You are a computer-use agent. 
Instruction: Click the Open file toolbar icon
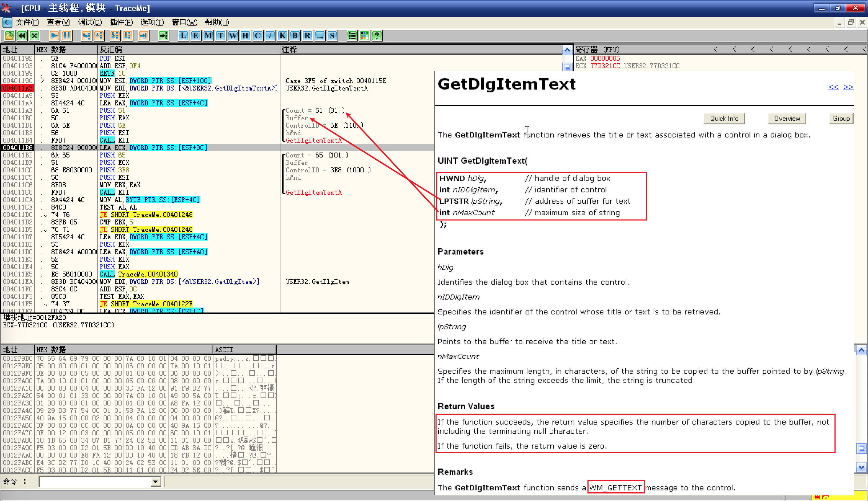[x=9, y=35]
